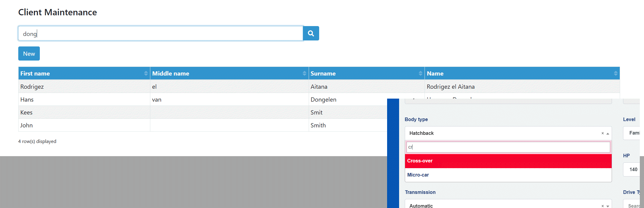Image resolution: width=644 pixels, height=208 pixels.
Task: Sort the Name column using its arrows
Action: [x=616, y=73]
